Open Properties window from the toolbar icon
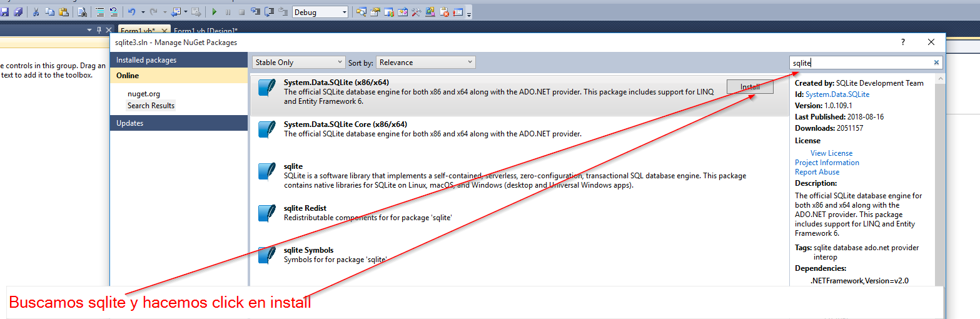Screen dimensions: 980x319 375,12
